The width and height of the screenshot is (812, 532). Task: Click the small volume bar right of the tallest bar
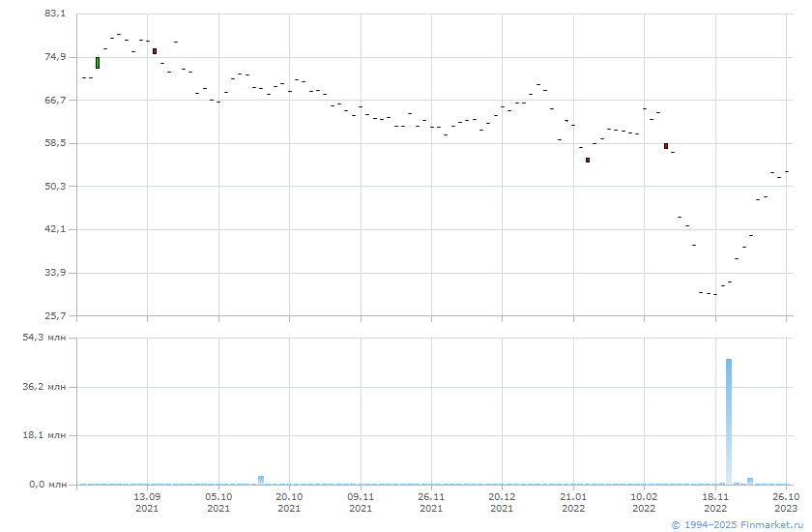tap(749, 482)
